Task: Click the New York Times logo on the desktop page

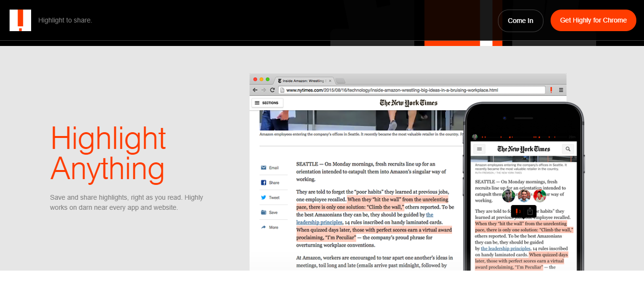Action: (408, 102)
